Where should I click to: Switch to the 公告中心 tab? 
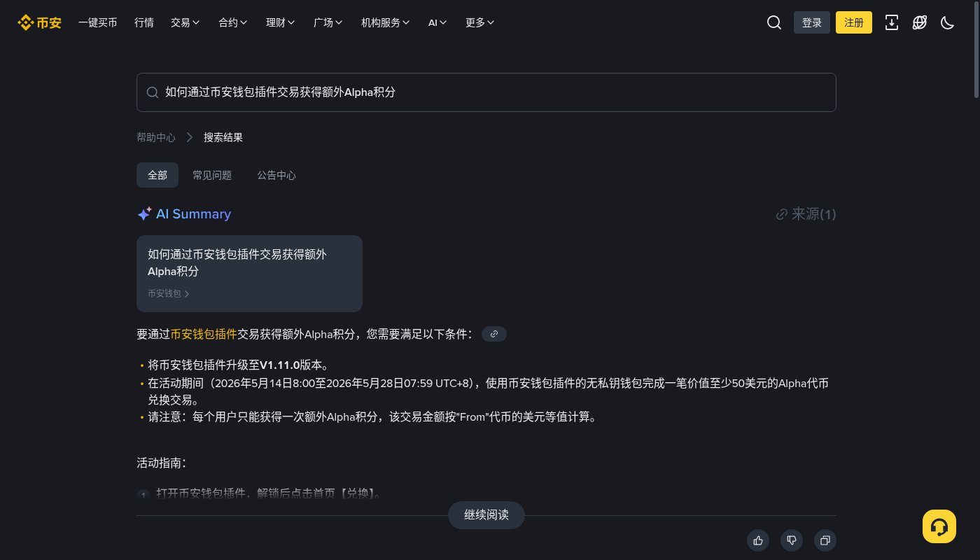click(x=276, y=175)
